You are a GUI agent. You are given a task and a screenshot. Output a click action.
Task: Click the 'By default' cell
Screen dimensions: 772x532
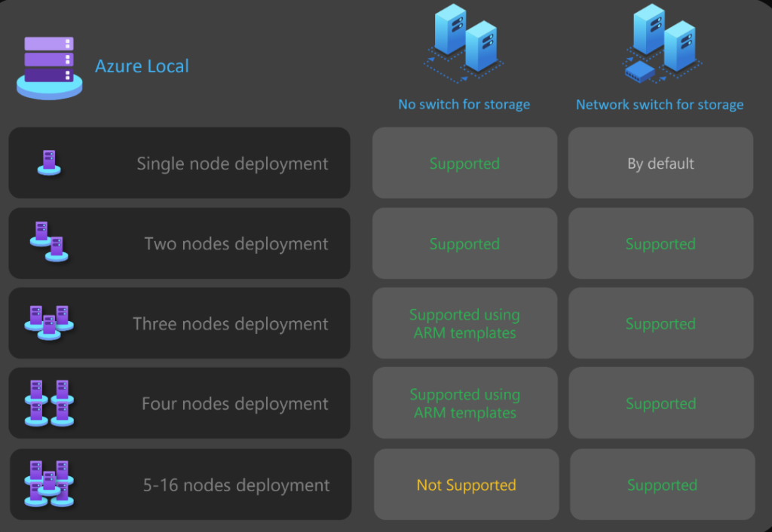(660, 164)
